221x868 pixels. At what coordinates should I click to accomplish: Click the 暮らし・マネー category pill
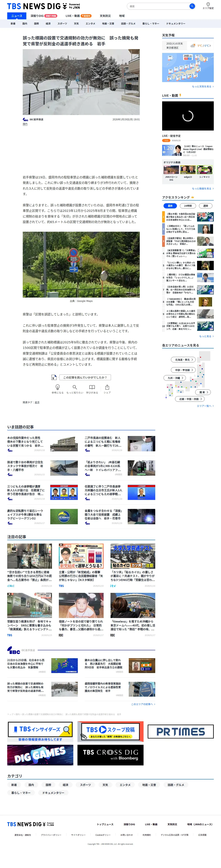pyautogui.click(x=21, y=792)
